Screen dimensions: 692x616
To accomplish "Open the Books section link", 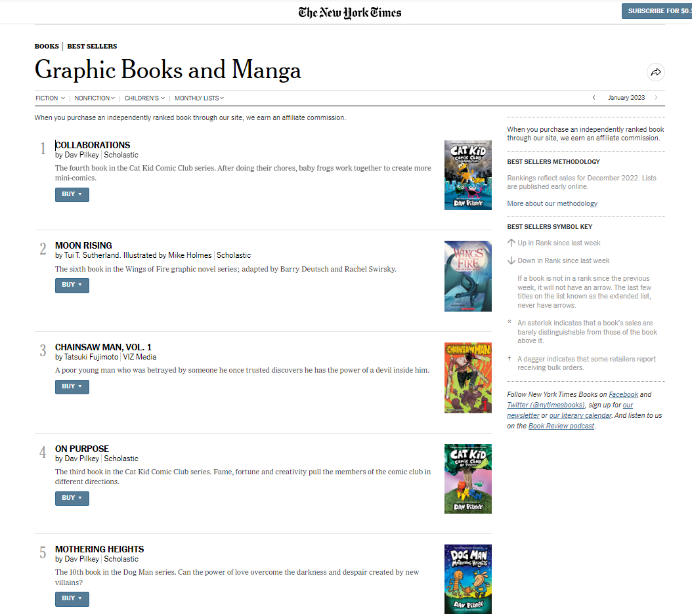I will tap(47, 46).
